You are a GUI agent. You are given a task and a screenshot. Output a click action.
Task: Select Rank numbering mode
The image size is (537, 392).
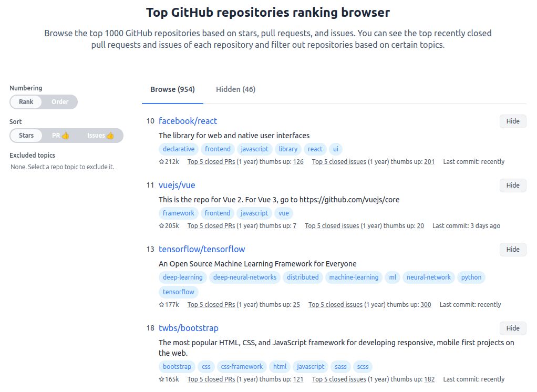[25, 101]
